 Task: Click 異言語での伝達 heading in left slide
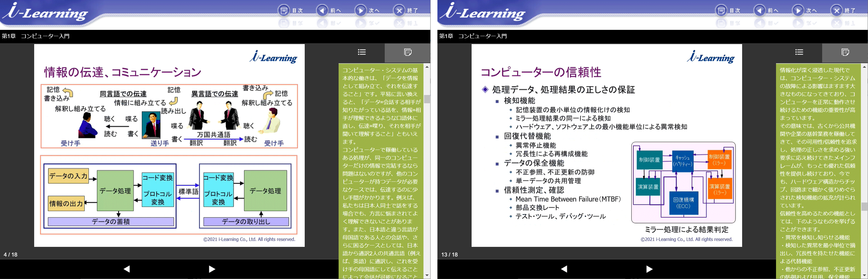tap(215, 94)
